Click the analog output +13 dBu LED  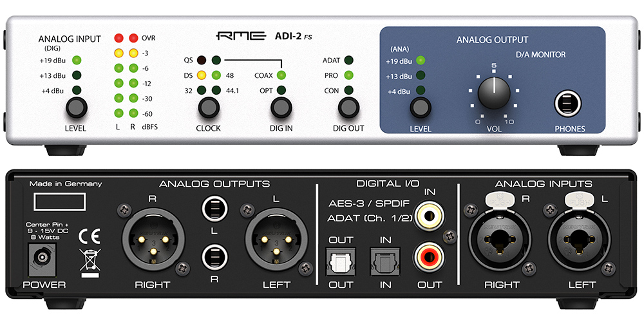coord(420,75)
